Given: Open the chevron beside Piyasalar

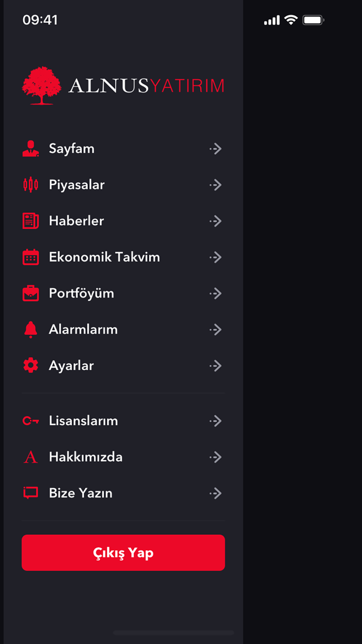Looking at the screenshot, I should tap(216, 185).
